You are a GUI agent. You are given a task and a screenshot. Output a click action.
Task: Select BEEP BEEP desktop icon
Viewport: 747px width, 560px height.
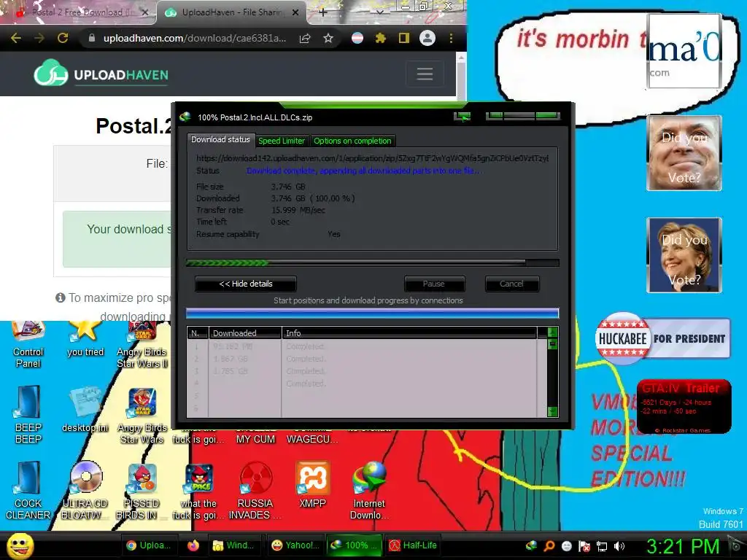click(28, 415)
